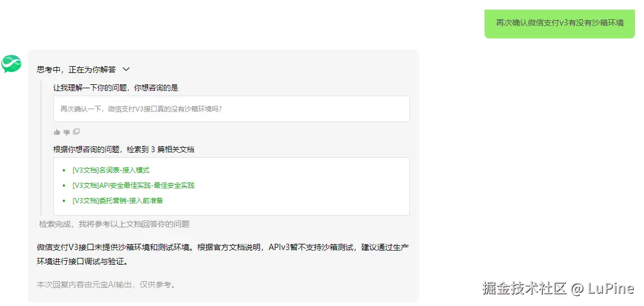Click the thumbs up feedback icon
The image size is (644, 306).
point(57,132)
